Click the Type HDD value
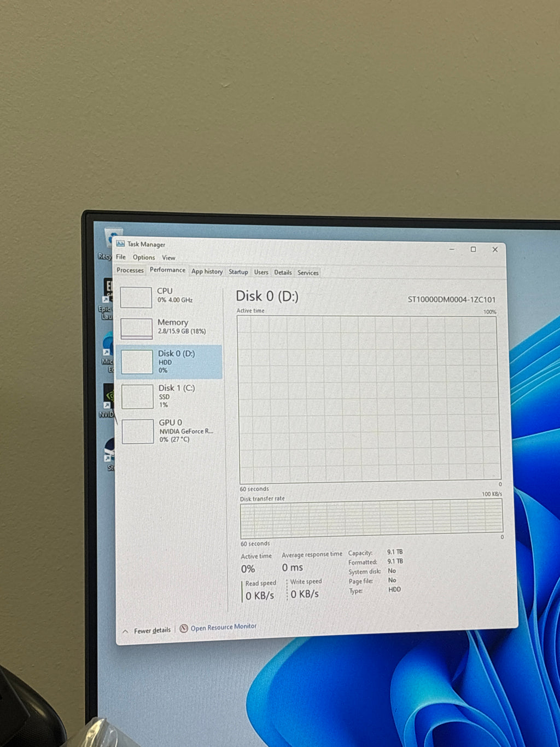 coord(394,589)
